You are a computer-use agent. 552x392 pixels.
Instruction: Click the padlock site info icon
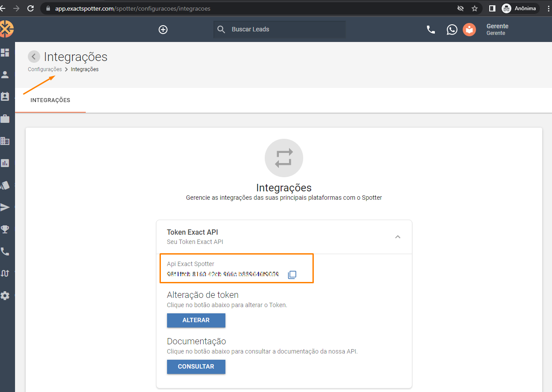tap(48, 8)
